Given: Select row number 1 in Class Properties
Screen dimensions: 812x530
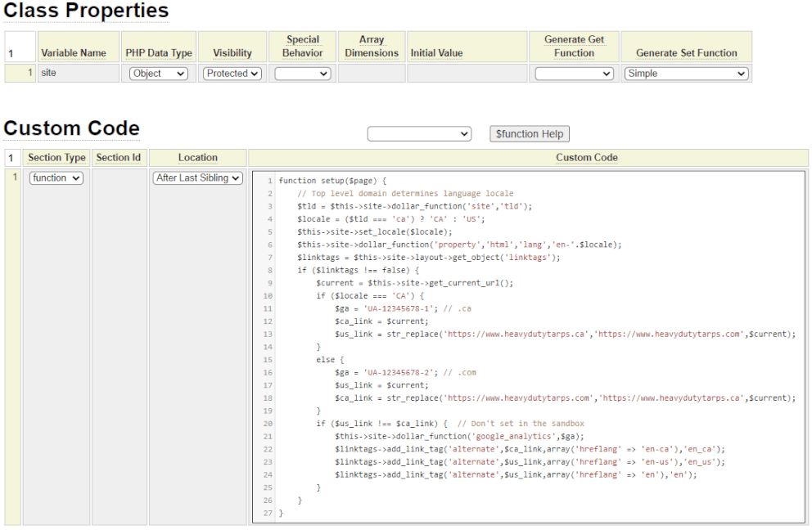Looking at the screenshot, I should [x=20, y=74].
